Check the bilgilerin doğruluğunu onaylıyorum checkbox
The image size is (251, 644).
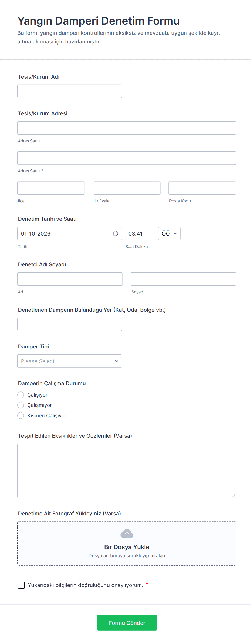[x=21, y=585]
